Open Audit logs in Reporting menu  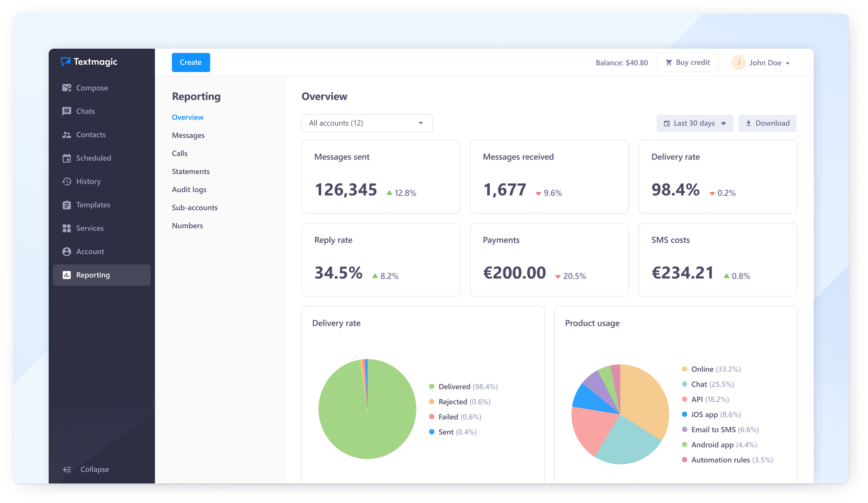point(189,190)
